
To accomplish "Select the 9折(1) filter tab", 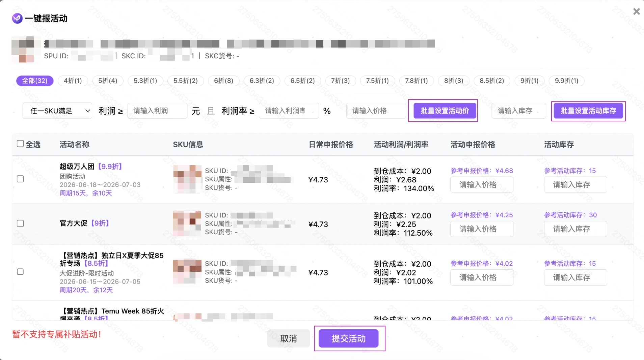I will click(x=530, y=81).
